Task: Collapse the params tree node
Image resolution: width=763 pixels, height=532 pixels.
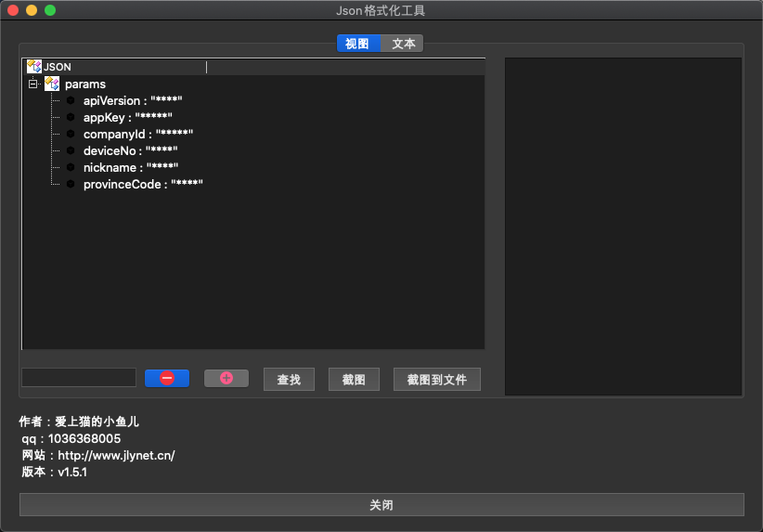Action: pos(32,84)
